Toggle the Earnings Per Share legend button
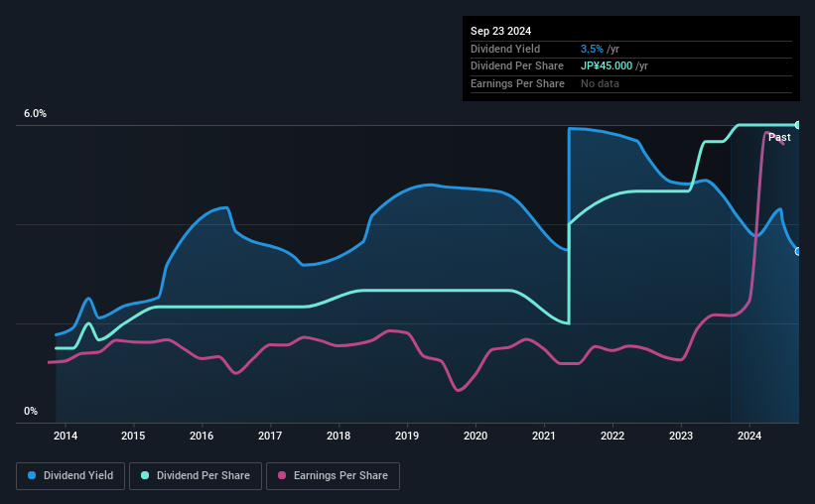Screen dimensions: 815x504 click(x=333, y=476)
